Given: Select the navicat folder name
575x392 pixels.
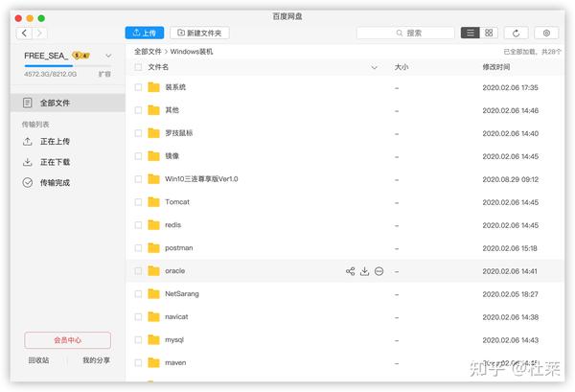Looking at the screenshot, I should (x=176, y=317).
